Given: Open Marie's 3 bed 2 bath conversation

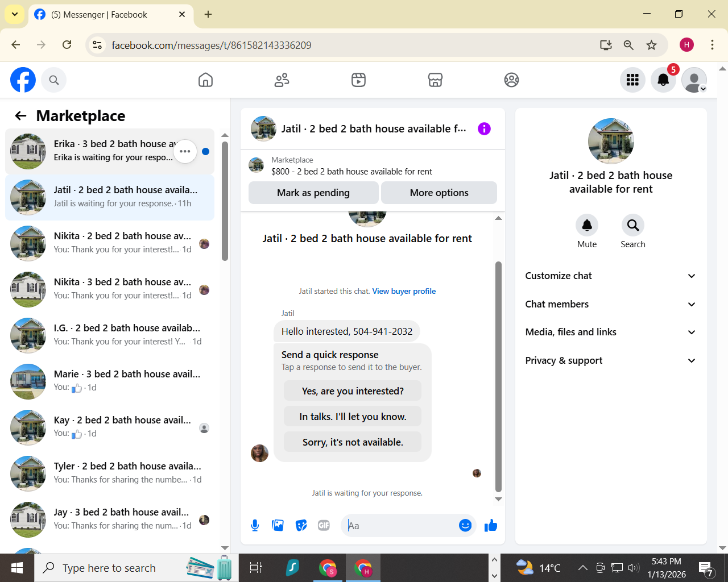Looking at the screenshot, I should [x=110, y=381].
